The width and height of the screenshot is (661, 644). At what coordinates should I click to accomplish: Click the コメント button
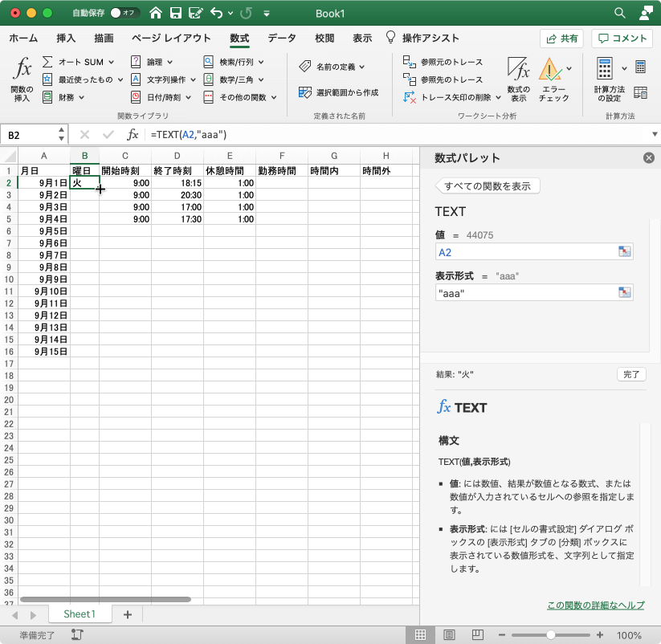pos(622,39)
